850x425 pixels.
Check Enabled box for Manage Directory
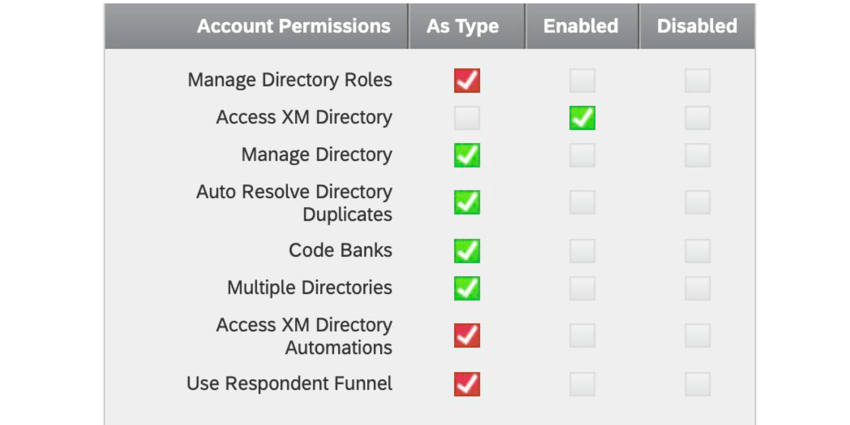tap(582, 155)
